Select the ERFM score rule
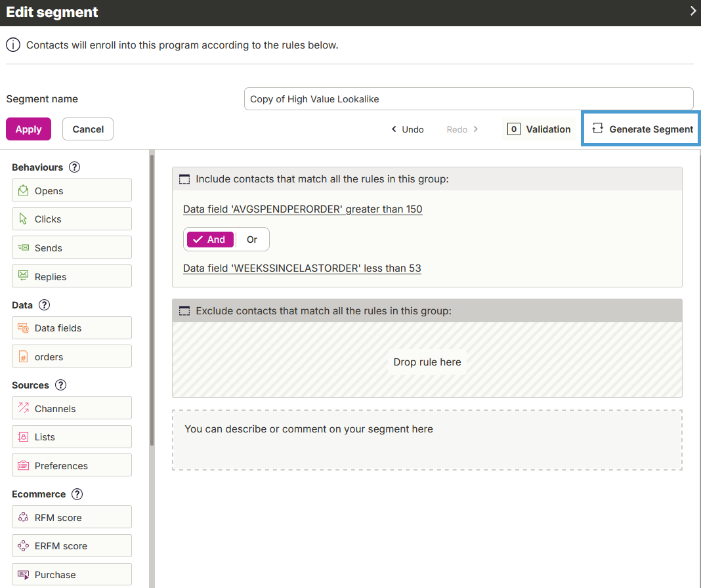 point(72,545)
